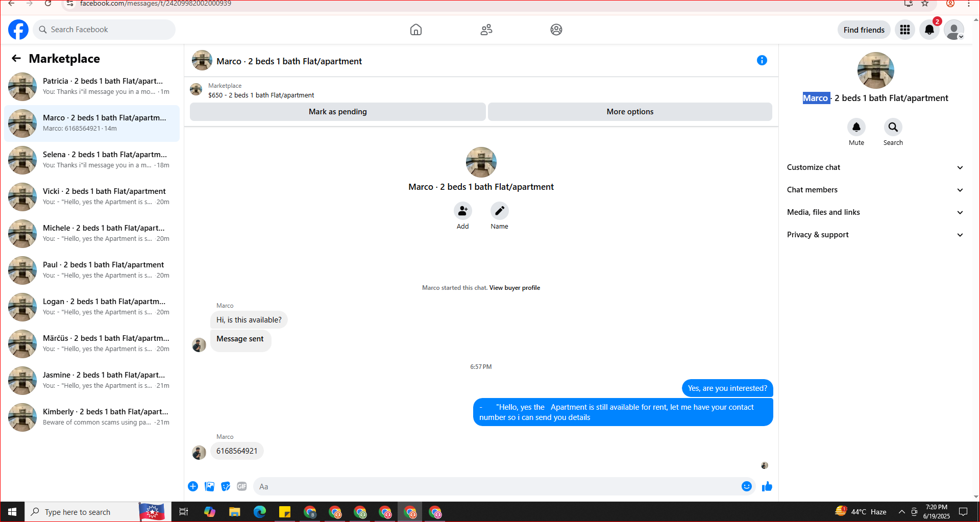Expand the Privacy & support section

(x=875, y=235)
